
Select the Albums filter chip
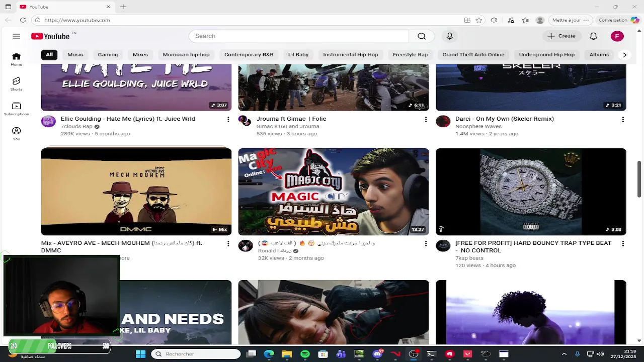pyautogui.click(x=599, y=55)
